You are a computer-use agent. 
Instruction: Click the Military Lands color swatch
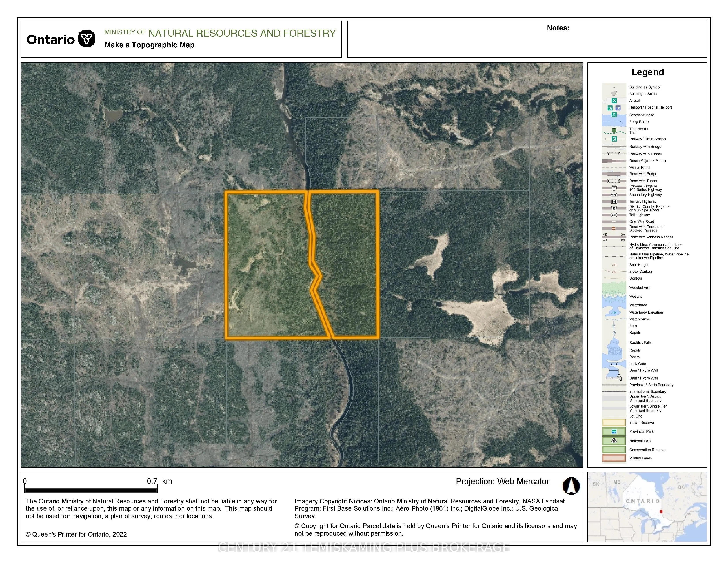pos(614,458)
